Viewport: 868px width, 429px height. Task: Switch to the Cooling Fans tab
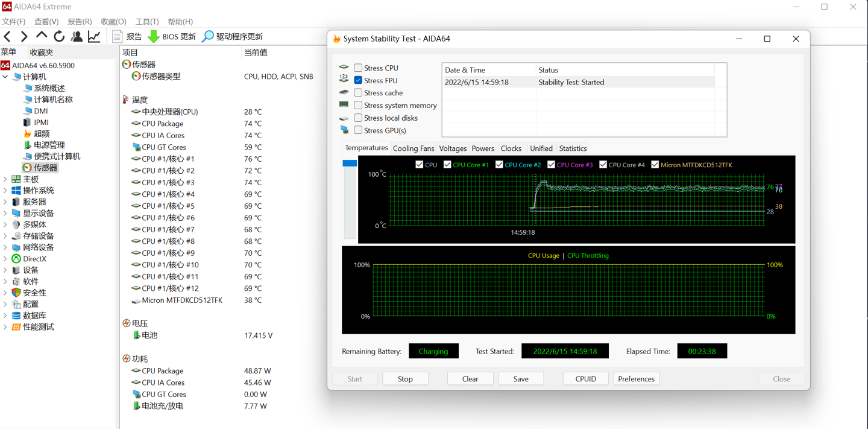coord(413,148)
